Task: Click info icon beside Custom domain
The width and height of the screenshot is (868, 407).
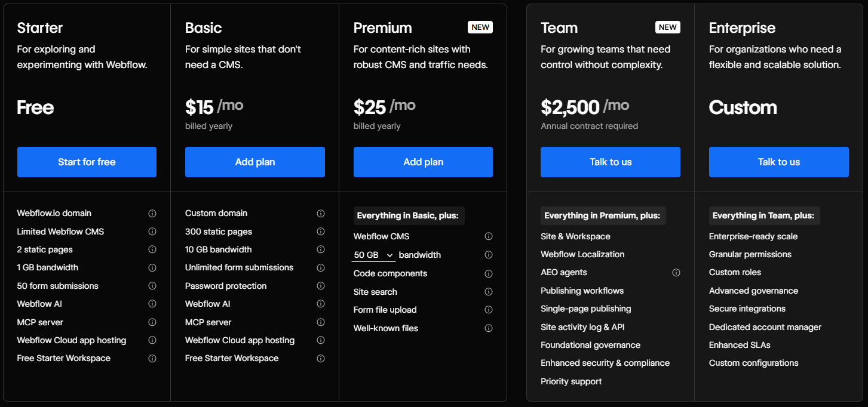Action: pos(321,213)
